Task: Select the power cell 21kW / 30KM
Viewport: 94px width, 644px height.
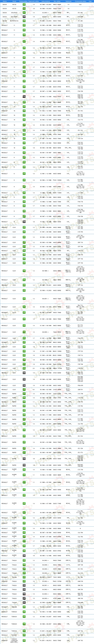Action: [x=57, y=389]
